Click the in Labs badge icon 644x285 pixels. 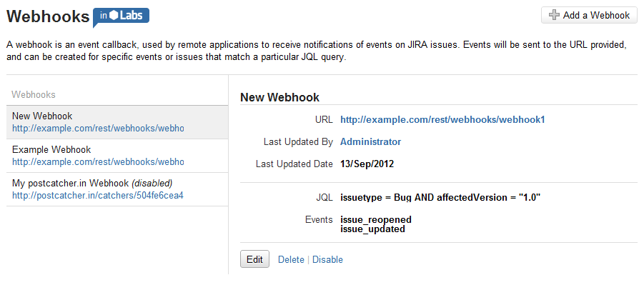tap(122, 17)
